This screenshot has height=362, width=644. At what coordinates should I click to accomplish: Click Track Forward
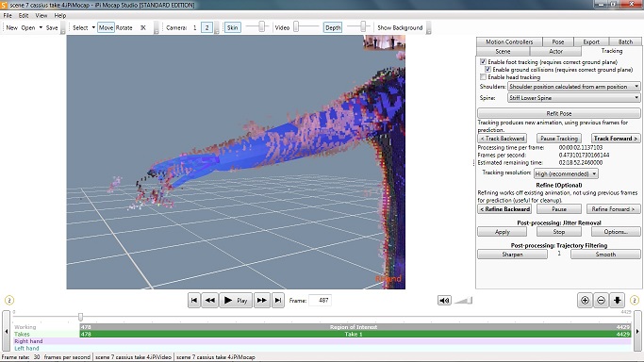[616, 139]
